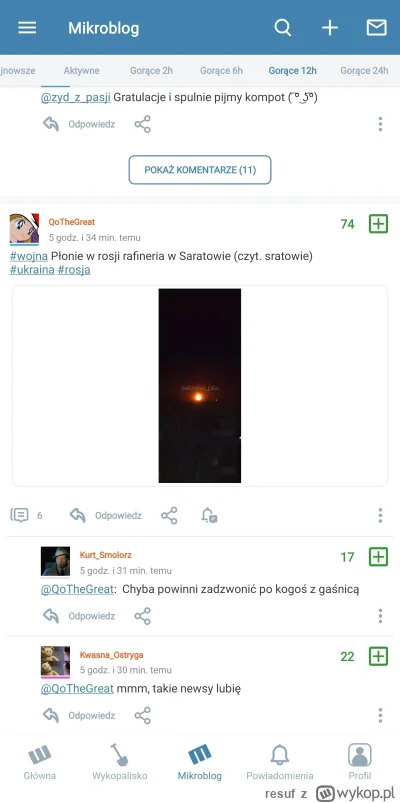Switch to Gorące 6h tab
Image resolution: width=400 pixels, height=803 pixels.
[221, 71]
